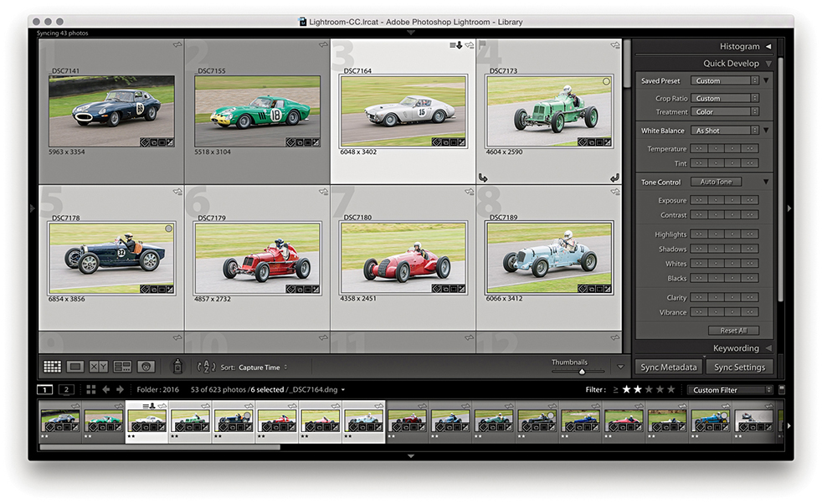The image size is (822, 504).
Task: Switch to Grid view in toolbar
Action: (x=52, y=367)
